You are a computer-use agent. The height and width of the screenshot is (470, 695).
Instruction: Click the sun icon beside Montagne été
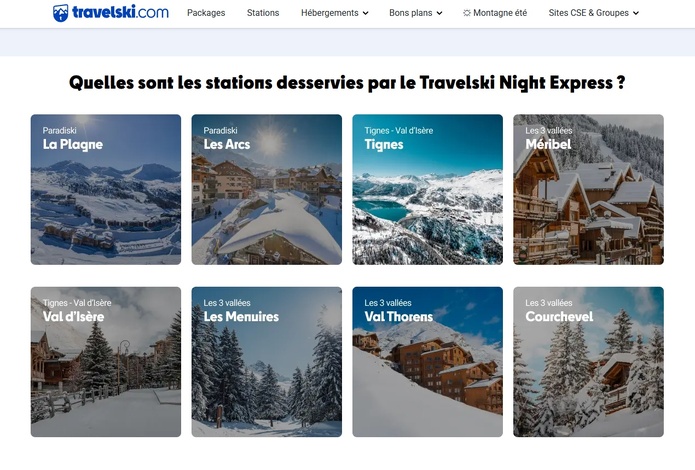(467, 13)
